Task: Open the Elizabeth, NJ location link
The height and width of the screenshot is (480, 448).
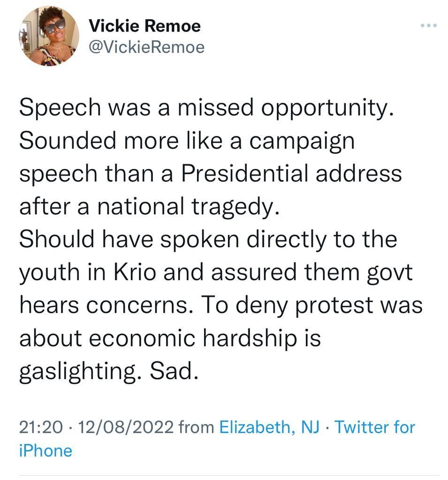Action: (x=269, y=427)
